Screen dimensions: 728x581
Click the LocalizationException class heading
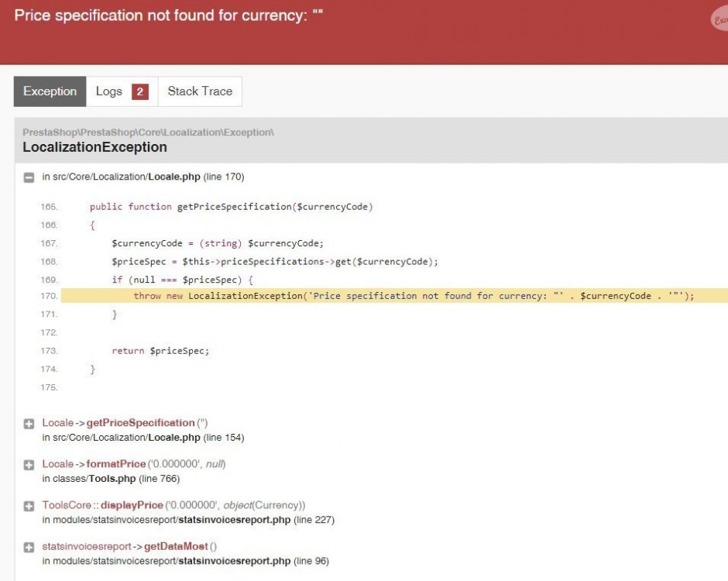point(94,146)
